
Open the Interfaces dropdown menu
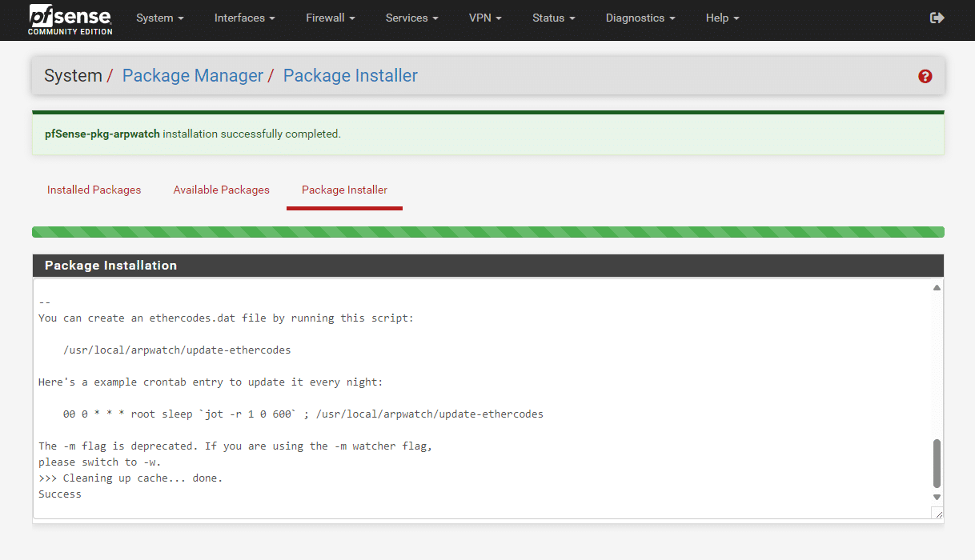tap(244, 18)
